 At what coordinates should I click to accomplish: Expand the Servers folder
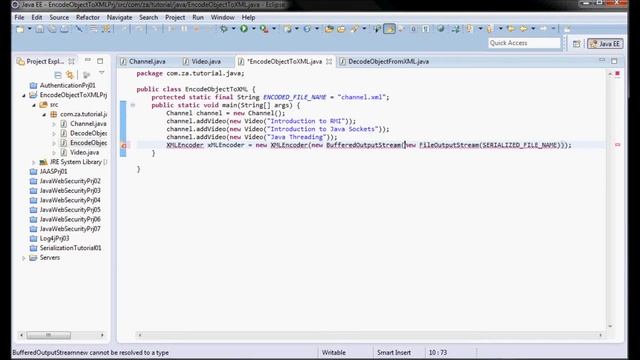[24, 258]
